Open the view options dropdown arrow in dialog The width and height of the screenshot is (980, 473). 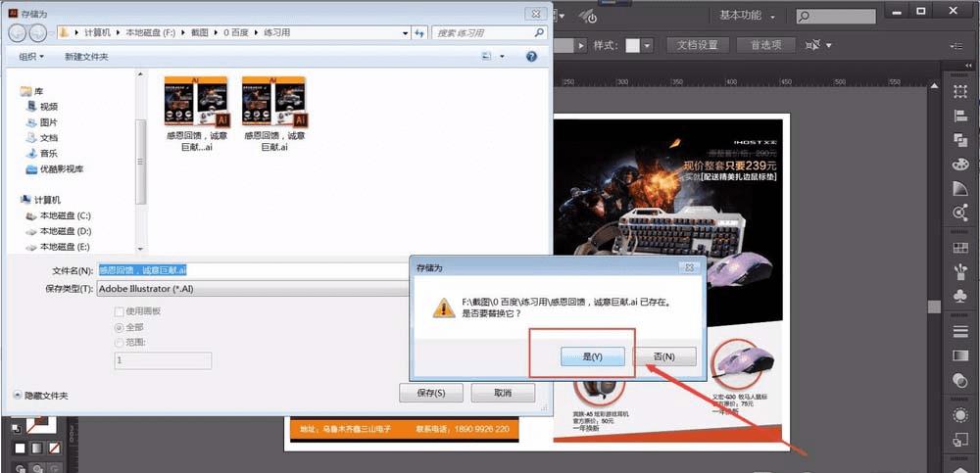[x=502, y=56]
